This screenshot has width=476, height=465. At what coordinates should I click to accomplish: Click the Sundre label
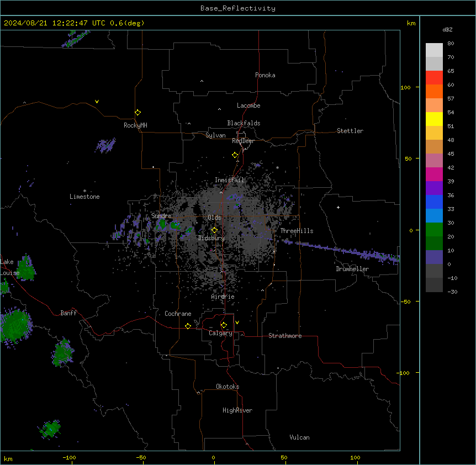pyautogui.click(x=161, y=216)
